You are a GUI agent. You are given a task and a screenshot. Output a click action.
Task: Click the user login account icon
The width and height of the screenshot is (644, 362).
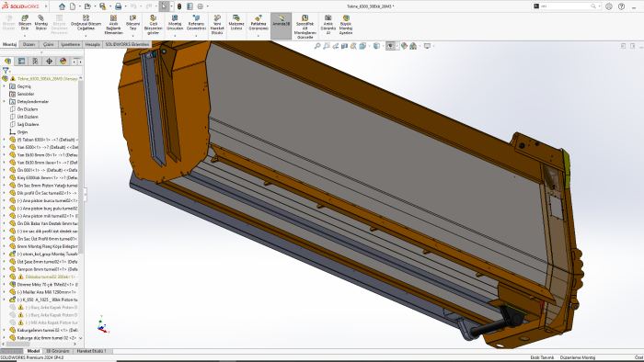(609, 6)
